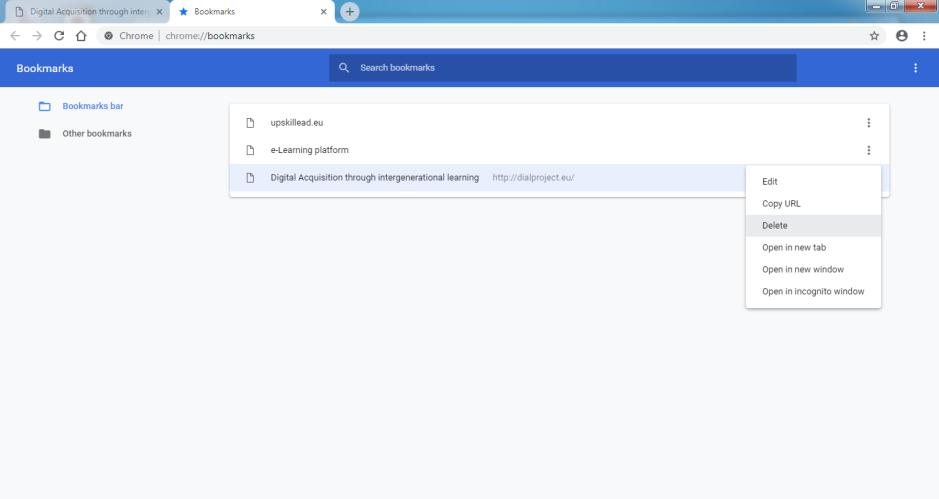
Task: Select the upskillead.eu bookmark
Action: pos(559,123)
